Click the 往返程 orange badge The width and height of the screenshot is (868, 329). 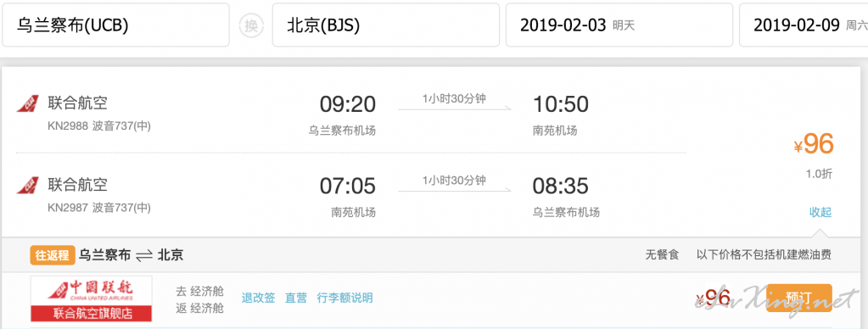coord(53,255)
